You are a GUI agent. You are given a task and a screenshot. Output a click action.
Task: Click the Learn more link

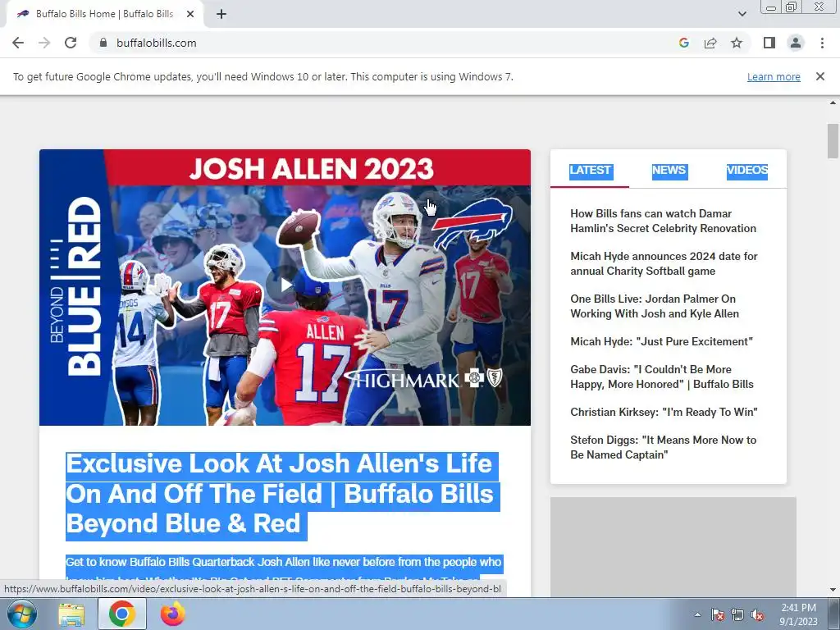point(774,76)
